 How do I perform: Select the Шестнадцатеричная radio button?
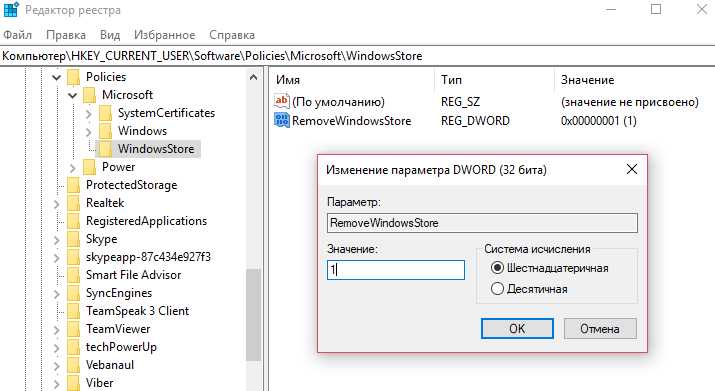(x=497, y=268)
